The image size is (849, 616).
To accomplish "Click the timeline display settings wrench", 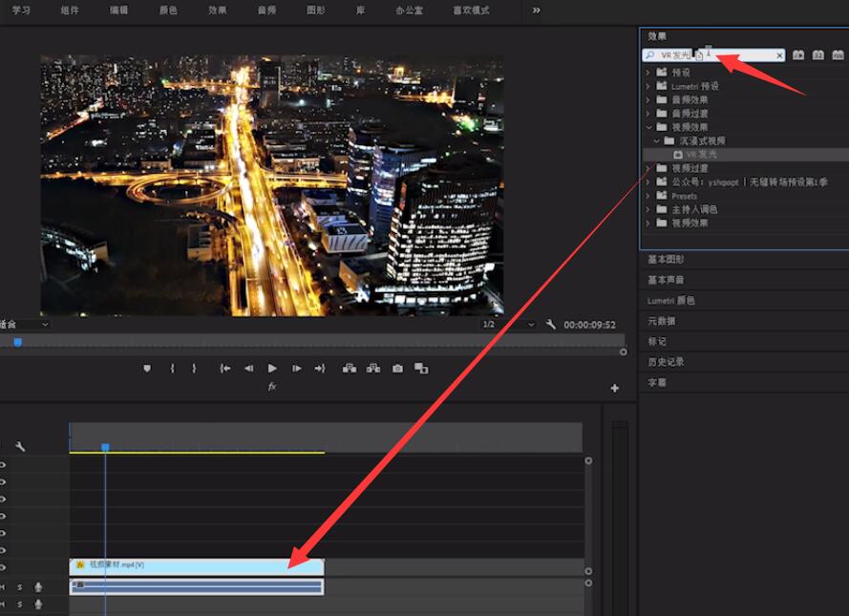I will 20,446.
